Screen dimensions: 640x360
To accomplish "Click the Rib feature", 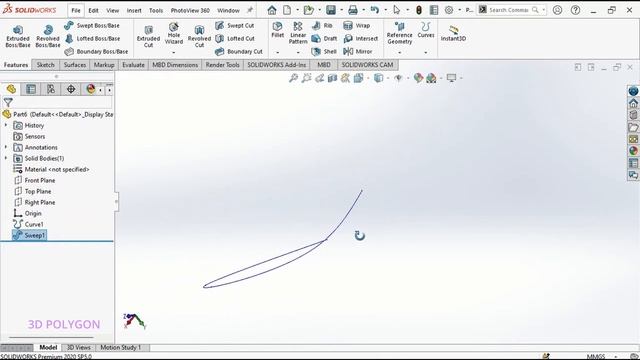I will coord(322,25).
